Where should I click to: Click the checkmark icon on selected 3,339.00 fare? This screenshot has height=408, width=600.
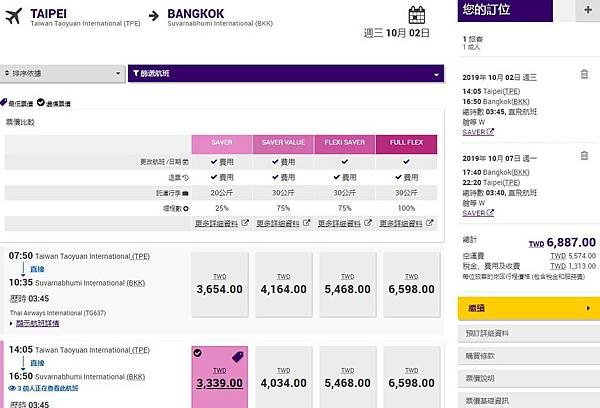click(x=197, y=353)
